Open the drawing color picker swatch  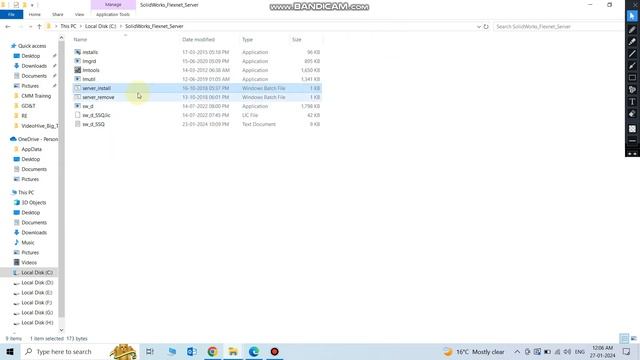pyautogui.click(x=632, y=129)
